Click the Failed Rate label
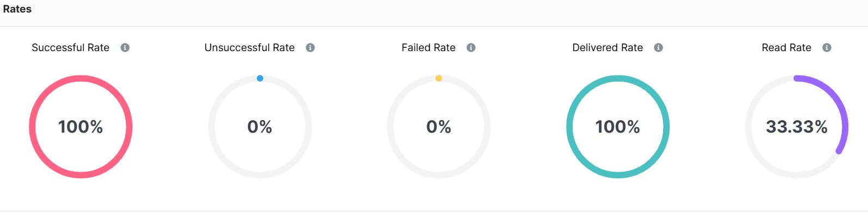The image size is (868, 218). tap(428, 48)
